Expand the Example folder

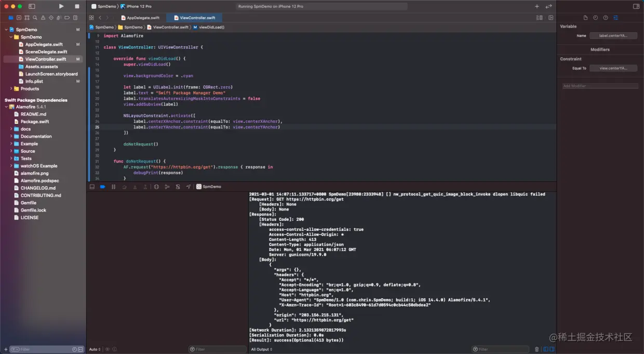[11, 143]
